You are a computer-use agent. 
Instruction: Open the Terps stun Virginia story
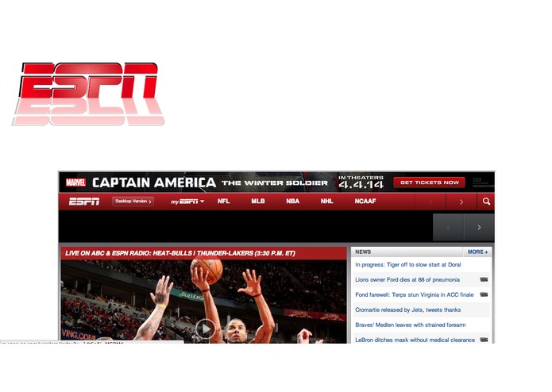pos(415,295)
